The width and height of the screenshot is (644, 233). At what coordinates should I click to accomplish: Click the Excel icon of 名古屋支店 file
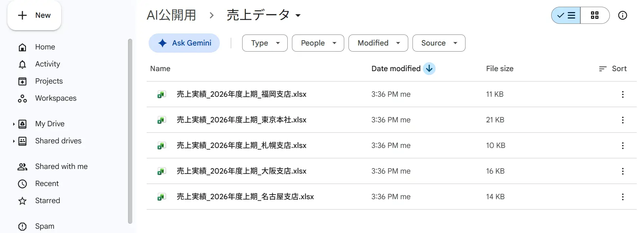click(162, 197)
